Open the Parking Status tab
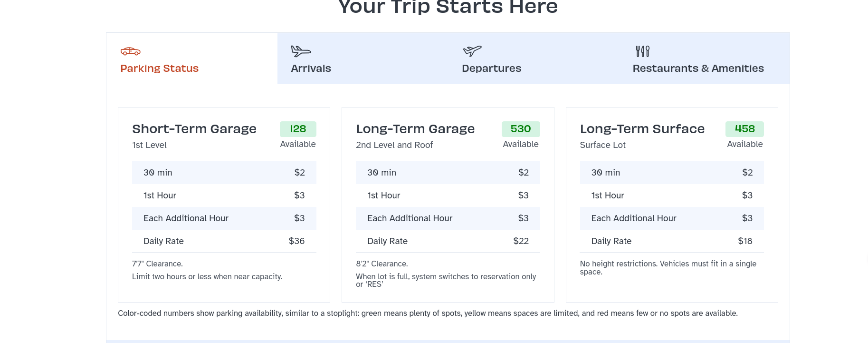868x343 pixels. pyautogui.click(x=159, y=69)
